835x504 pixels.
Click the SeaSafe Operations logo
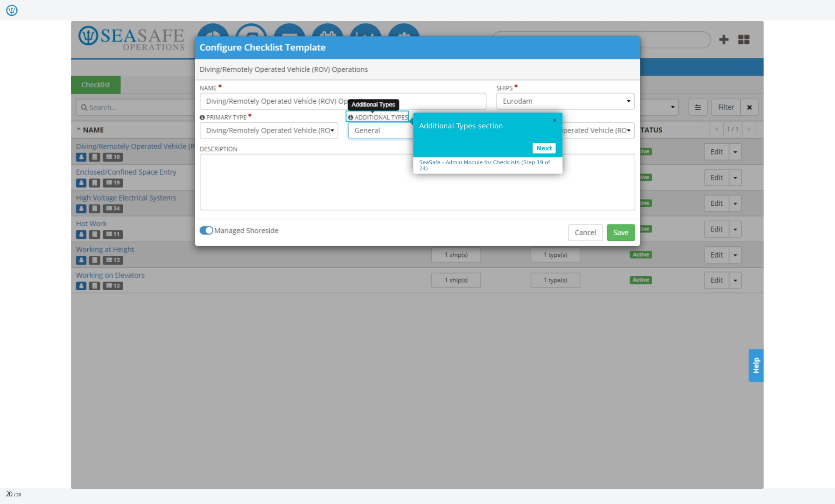pos(132,39)
